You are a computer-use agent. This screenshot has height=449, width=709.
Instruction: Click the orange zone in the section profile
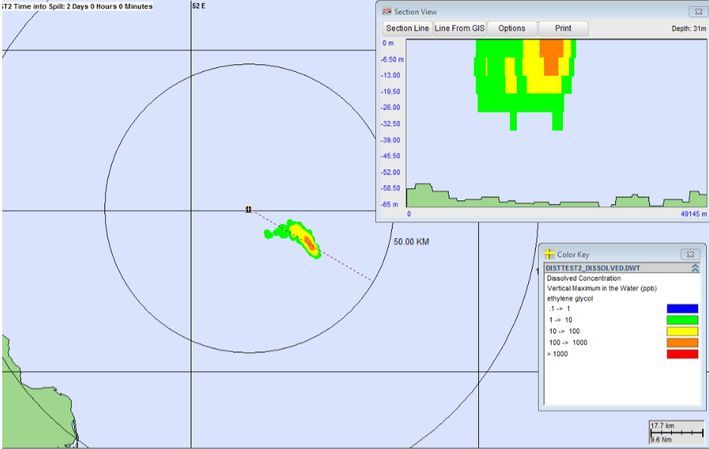[x=551, y=49]
